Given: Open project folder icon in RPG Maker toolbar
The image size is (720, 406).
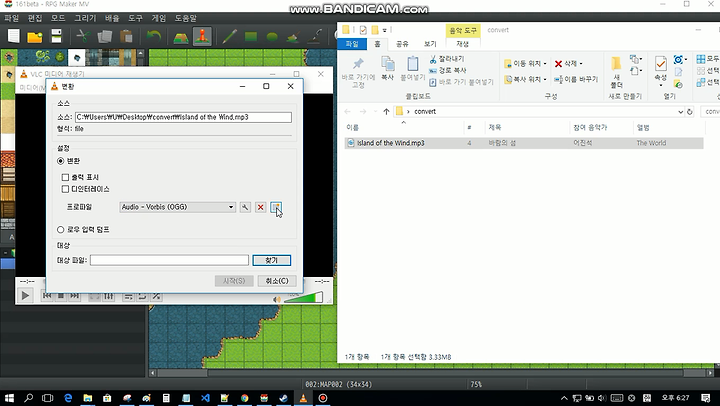Looking at the screenshot, I should pyautogui.click(x=35, y=36).
